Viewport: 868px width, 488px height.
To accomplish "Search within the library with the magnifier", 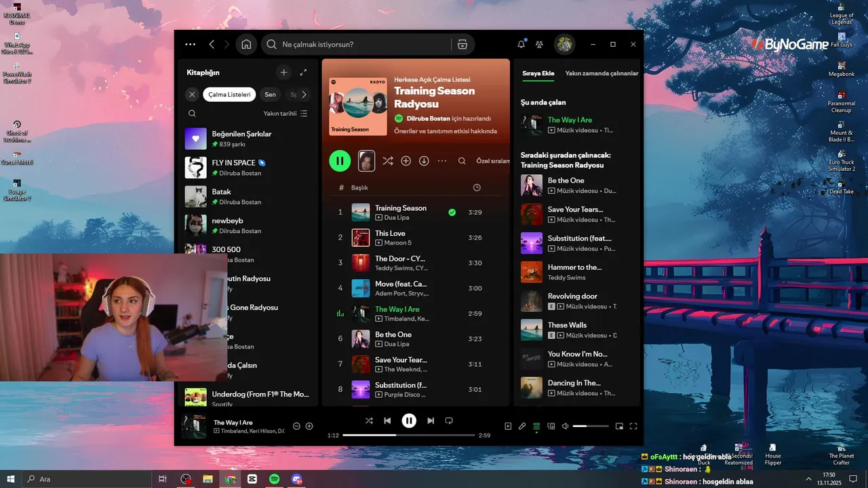I will pyautogui.click(x=193, y=113).
